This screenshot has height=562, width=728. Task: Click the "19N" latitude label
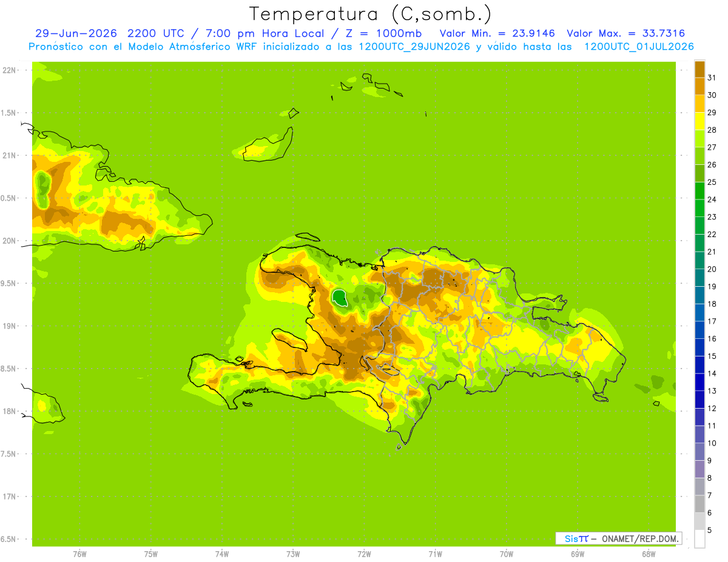click(x=9, y=326)
